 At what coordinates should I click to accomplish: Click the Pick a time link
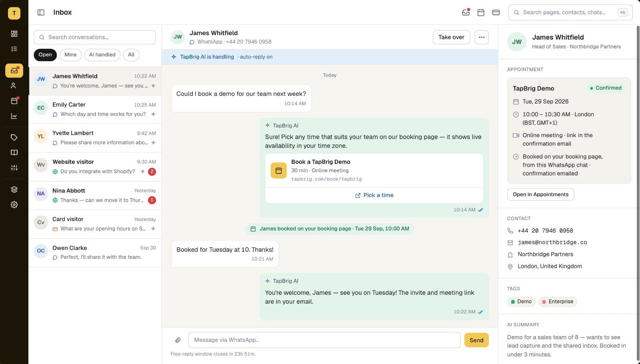[x=374, y=195]
